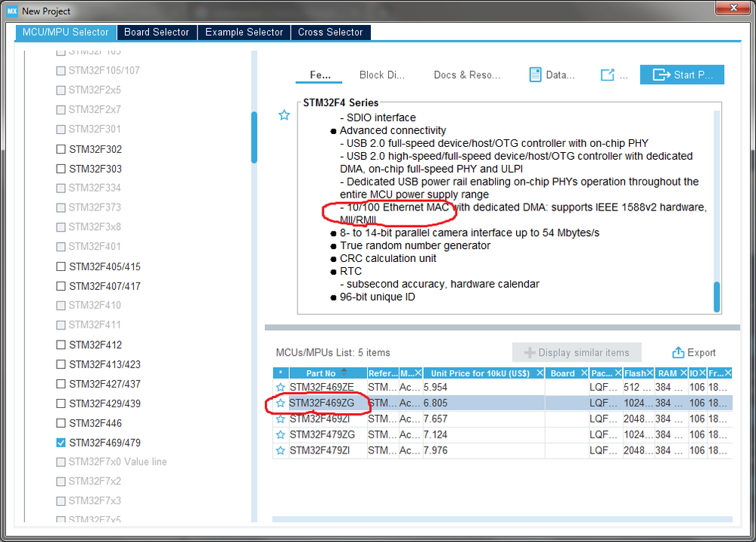This screenshot has height=542, width=756.
Task: Click the horizontal scrollbar below MCU list
Action: (502, 519)
